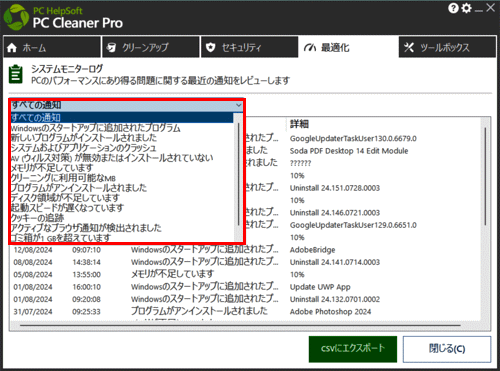This screenshot has width=500, height=371.
Task: Switch to the ホーム tab
Action: click(52, 47)
